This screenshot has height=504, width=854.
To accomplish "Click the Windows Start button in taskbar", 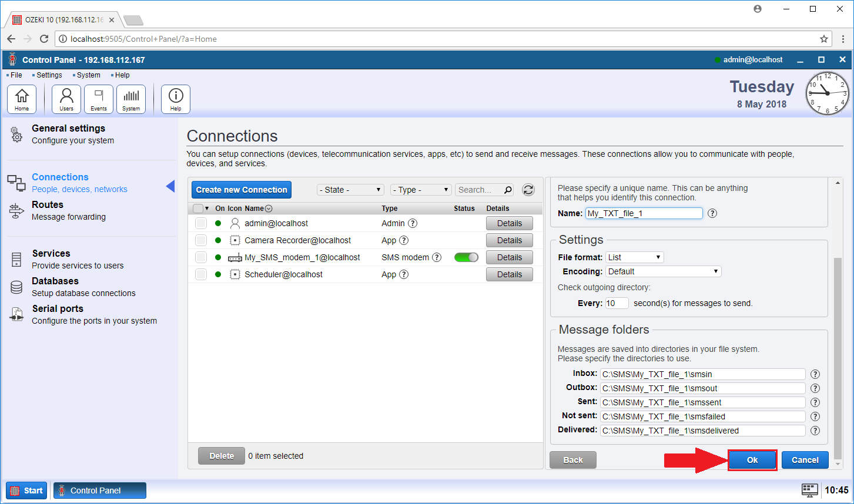I will (27, 490).
